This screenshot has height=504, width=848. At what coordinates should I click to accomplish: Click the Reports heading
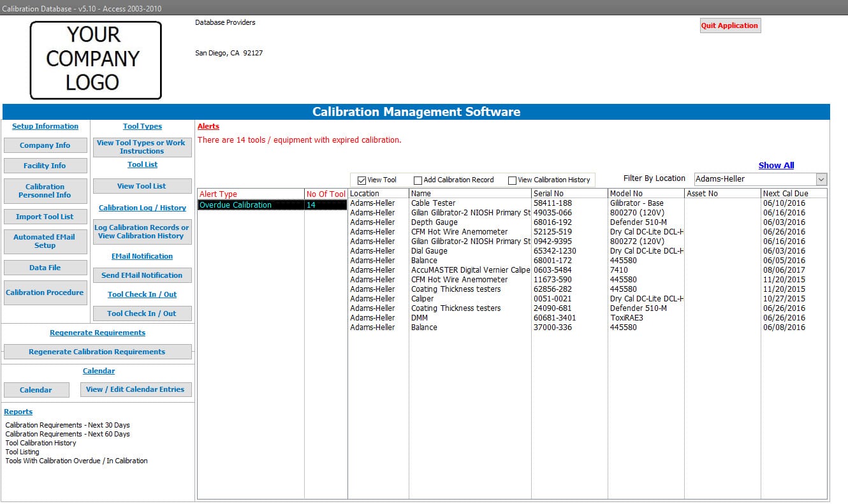(18, 412)
